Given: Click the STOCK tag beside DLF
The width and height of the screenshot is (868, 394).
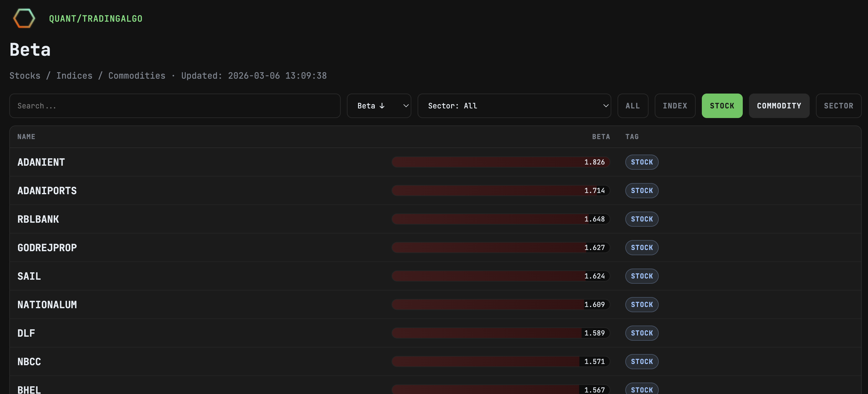Looking at the screenshot, I should (642, 333).
